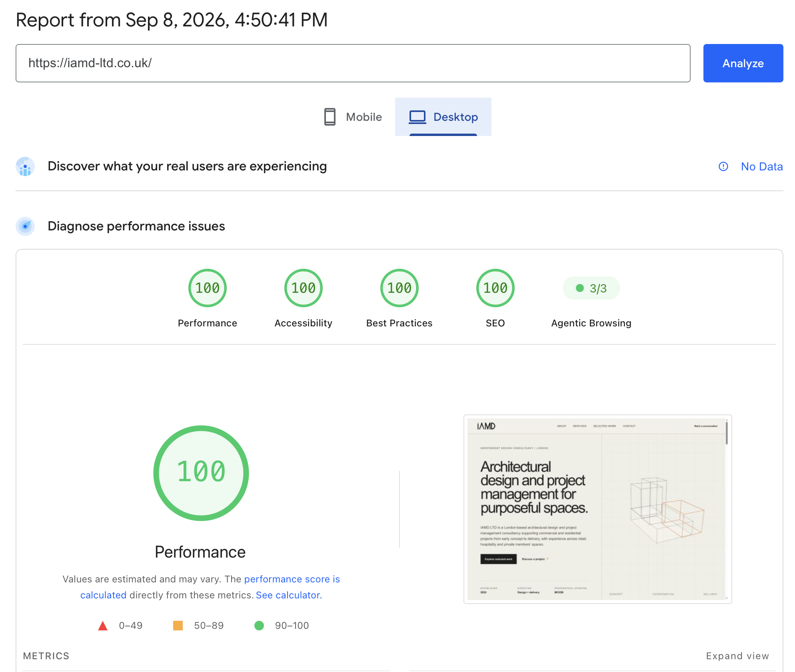Click the orange 50–89 legend square

point(178,626)
